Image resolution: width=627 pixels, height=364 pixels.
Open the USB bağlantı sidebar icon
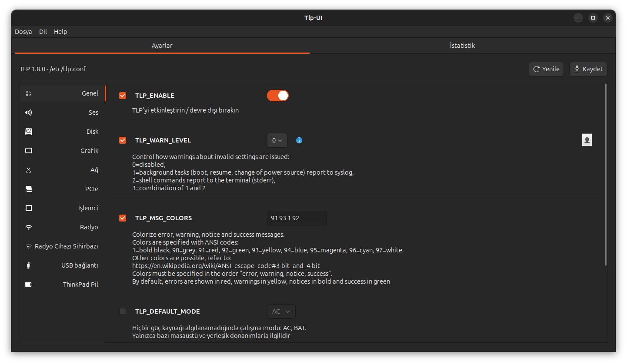point(29,265)
